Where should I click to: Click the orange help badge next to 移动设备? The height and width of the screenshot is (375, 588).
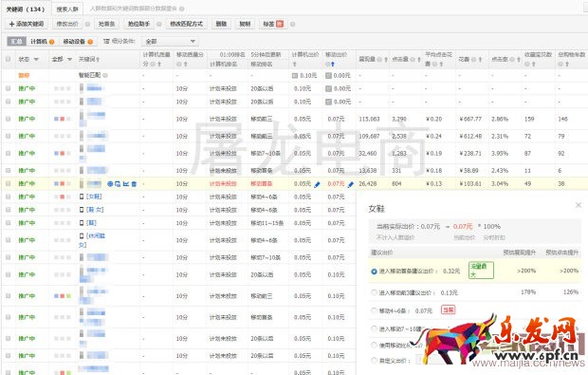(x=90, y=42)
